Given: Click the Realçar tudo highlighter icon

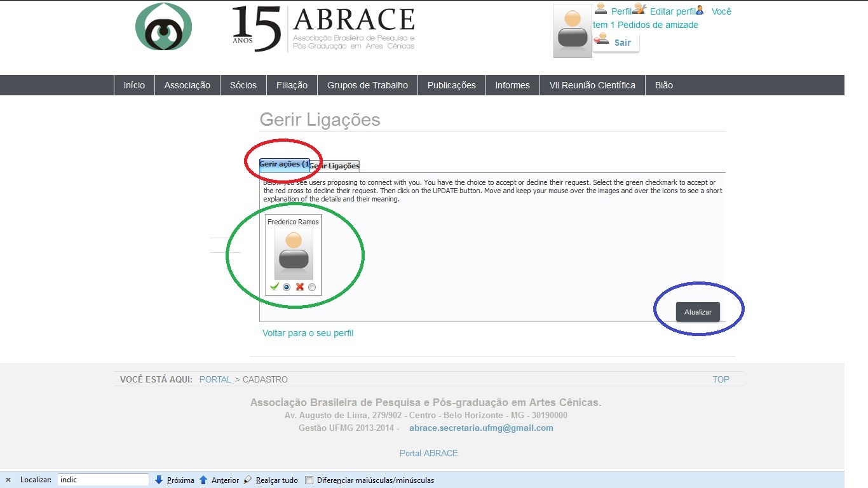Looking at the screenshot, I should [248, 480].
